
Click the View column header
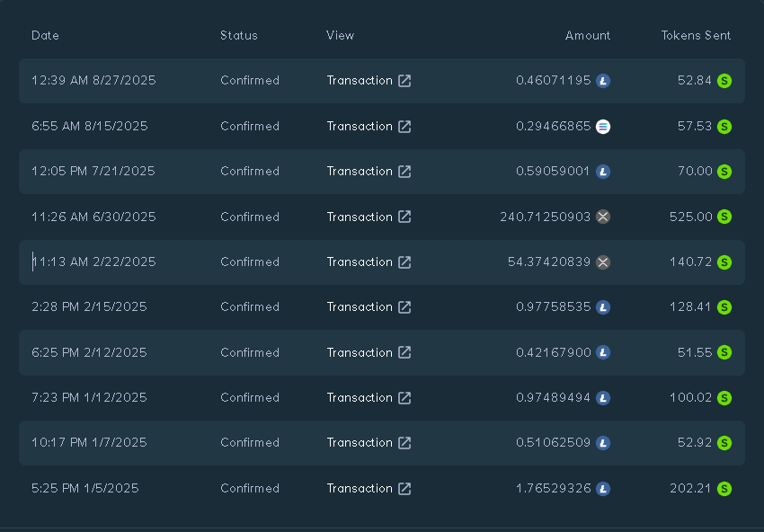(x=340, y=35)
